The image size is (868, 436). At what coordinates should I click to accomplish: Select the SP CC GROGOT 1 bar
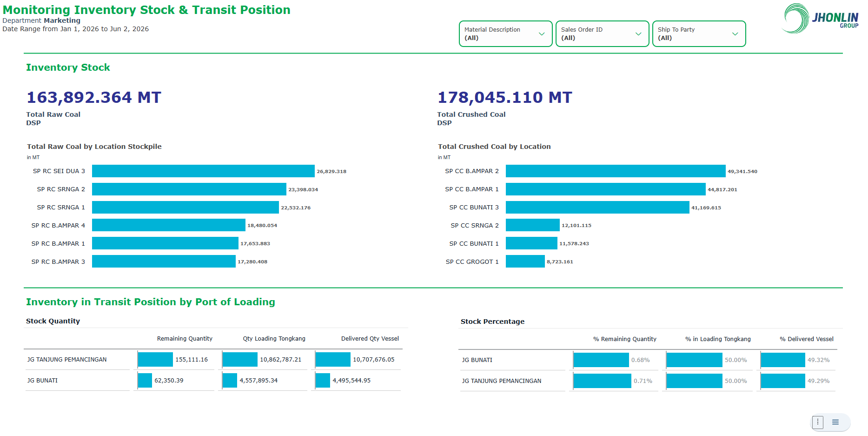[x=525, y=262]
